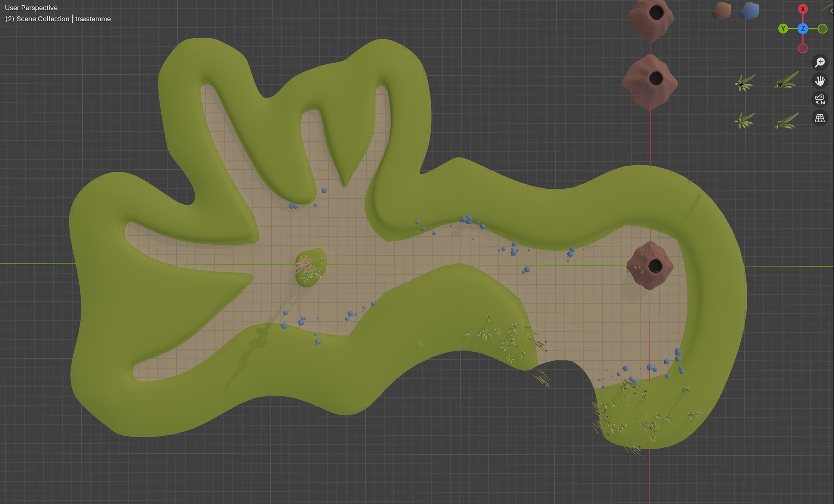Click the blue Z axis gizmo ball
Screen dimensions: 834x504
point(803,28)
